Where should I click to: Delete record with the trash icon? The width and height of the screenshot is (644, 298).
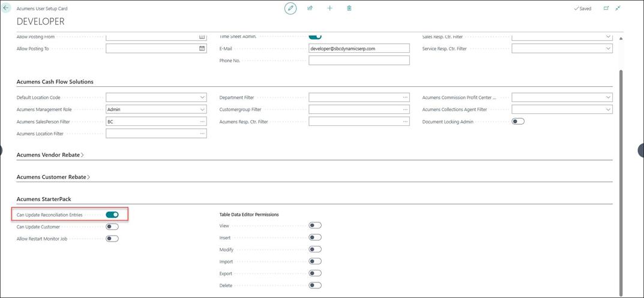tap(349, 8)
